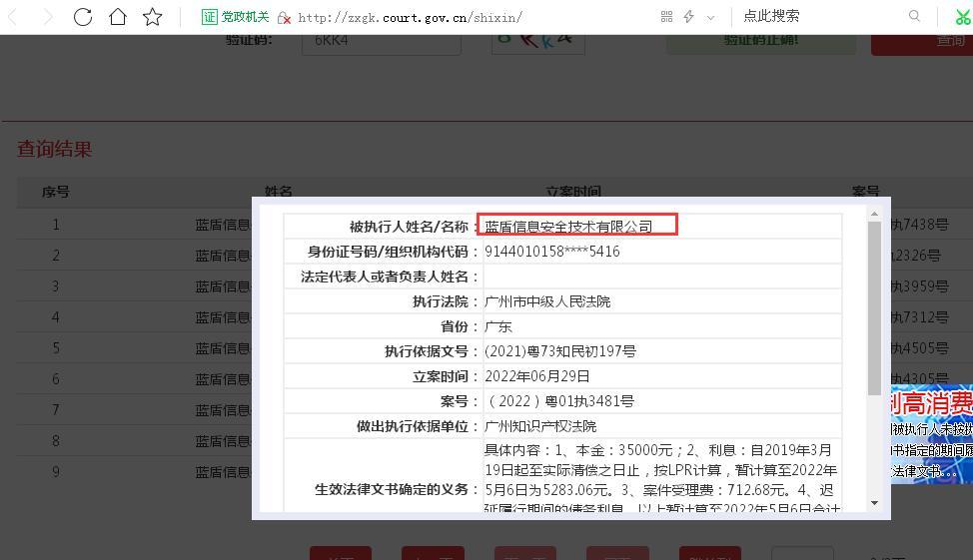
Task: Click the 序号 column header
Action: (56, 192)
